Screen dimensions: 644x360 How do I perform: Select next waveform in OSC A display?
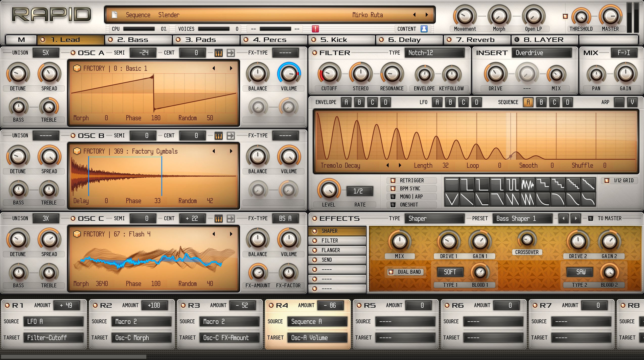[x=231, y=68]
